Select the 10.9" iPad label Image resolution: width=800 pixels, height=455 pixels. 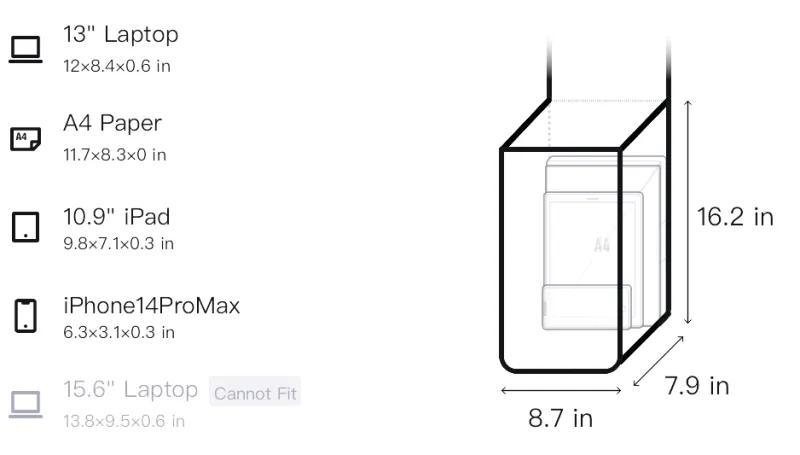coord(116,216)
